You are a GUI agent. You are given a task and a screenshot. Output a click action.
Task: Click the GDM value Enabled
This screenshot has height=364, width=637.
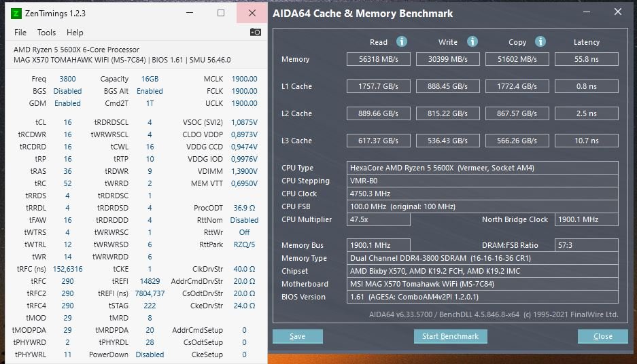[x=67, y=103]
